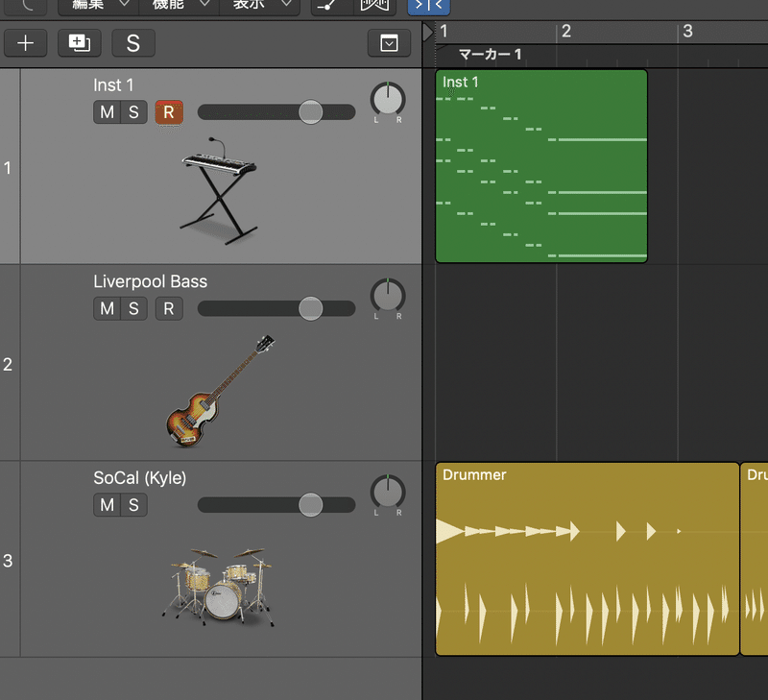Add a new track with plus button
Image resolution: width=768 pixels, height=700 pixels.
(26, 43)
